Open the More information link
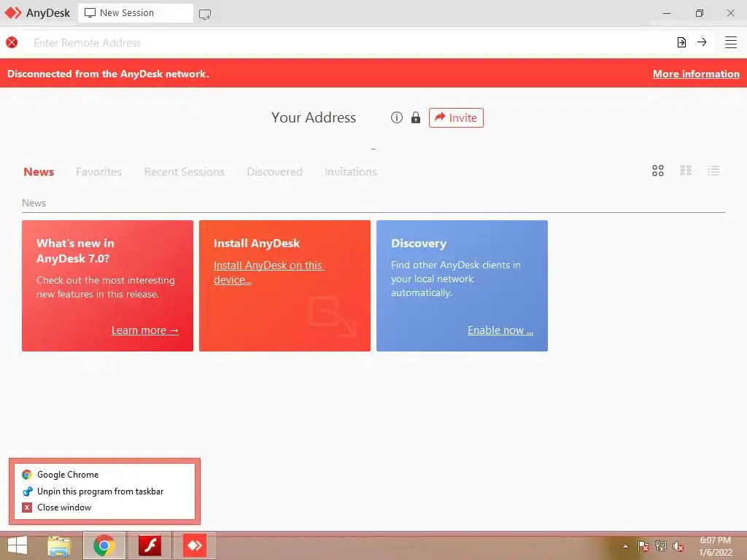Screen dimensions: 747x560 pyautogui.click(x=696, y=74)
